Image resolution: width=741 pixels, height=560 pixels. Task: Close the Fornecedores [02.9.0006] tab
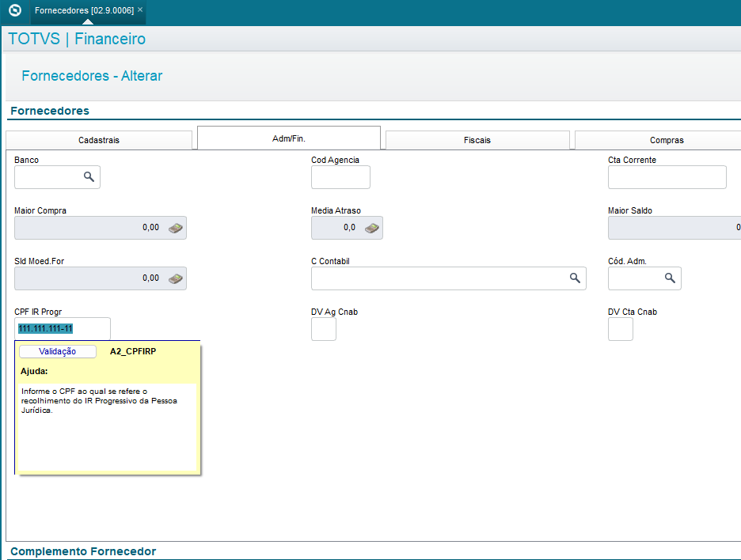[x=140, y=9]
